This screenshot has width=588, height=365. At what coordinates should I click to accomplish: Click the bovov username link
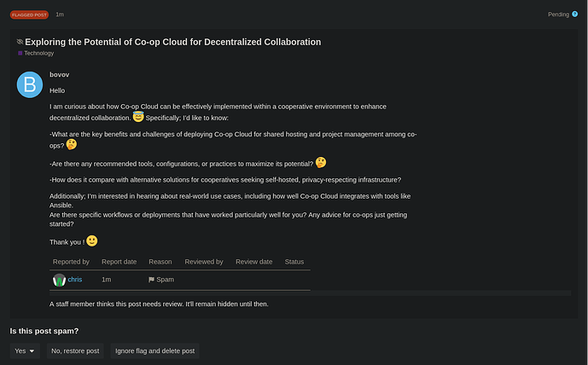pos(59,74)
